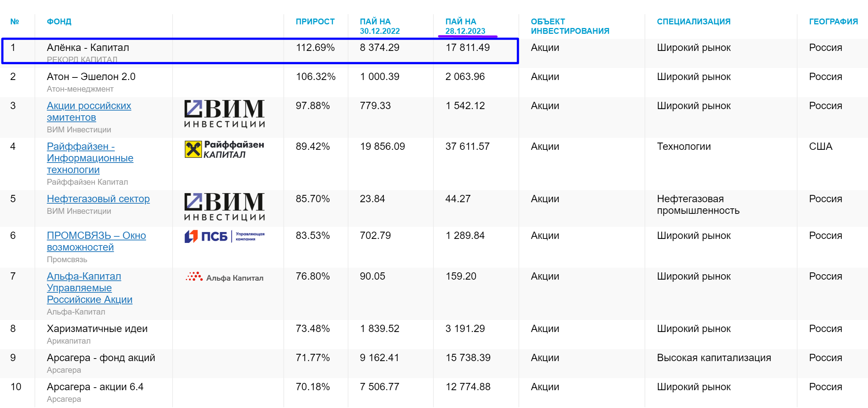The image size is (868, 408).
Task: Open ПРОМСВЯЗЬ – Окно возможностей link
Action: click(96, 241)
